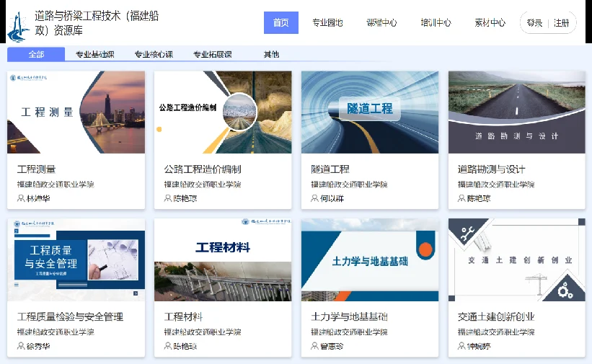Image resolution: width=592 pixels, height=364 pixels.
Task: Click the school name under 隧道工程
Action: 349,185
